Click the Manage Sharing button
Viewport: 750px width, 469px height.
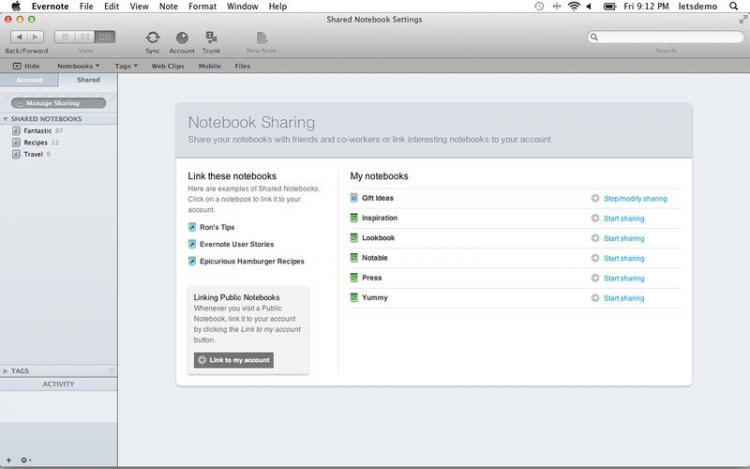click(58, 103)
